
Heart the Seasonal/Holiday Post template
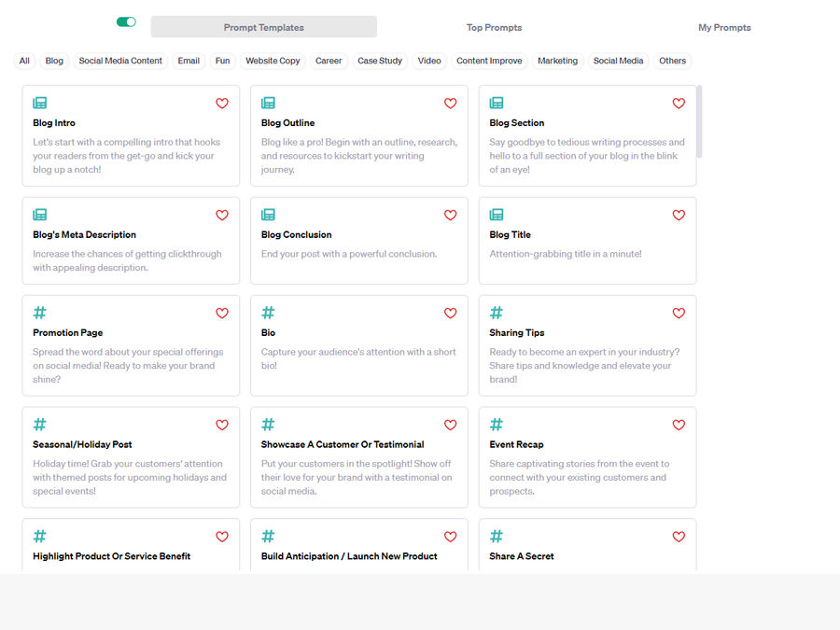click(222, 426)
